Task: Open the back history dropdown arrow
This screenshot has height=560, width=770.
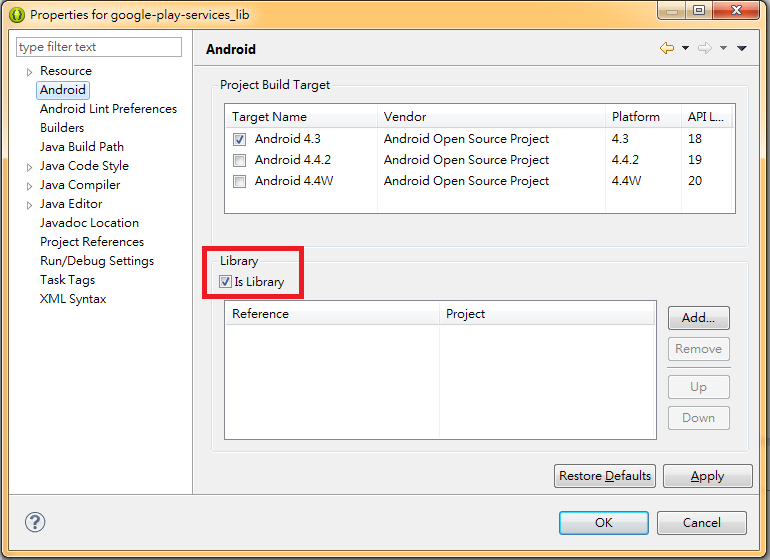Action: click(685, 48)
